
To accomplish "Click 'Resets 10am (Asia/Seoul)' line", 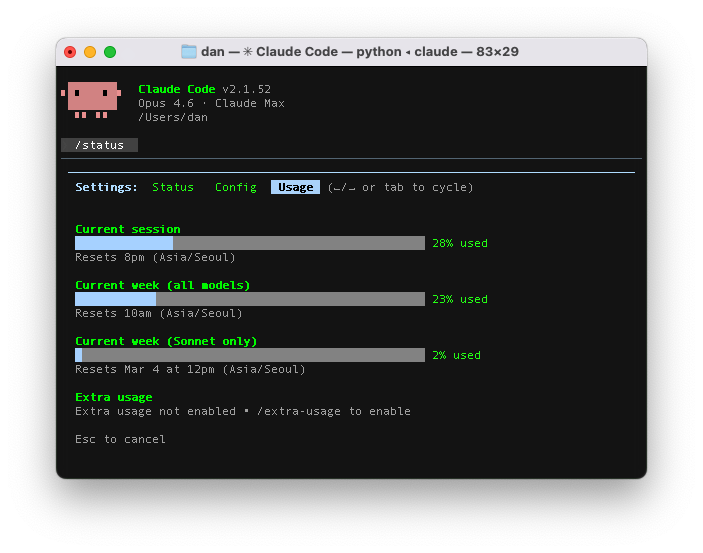I will pyautogui.click(x=159, y=313).
